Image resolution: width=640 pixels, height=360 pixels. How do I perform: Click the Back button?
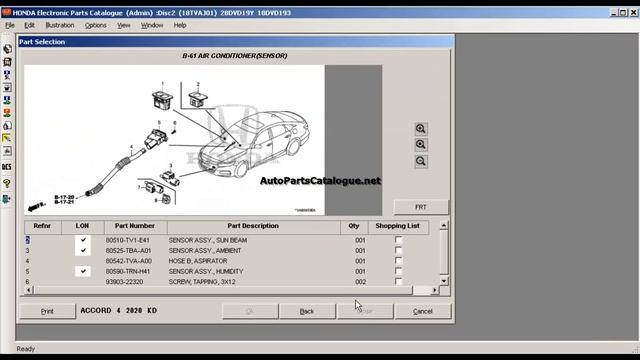click(x=307, y=311)
